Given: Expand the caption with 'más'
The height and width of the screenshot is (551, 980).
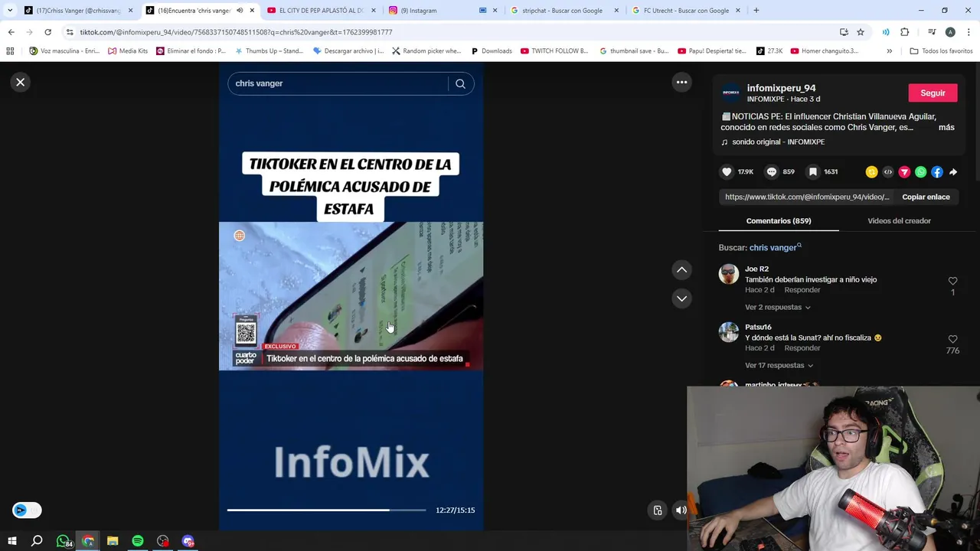Looking at the screenshot, I should [x=946, y=127].
